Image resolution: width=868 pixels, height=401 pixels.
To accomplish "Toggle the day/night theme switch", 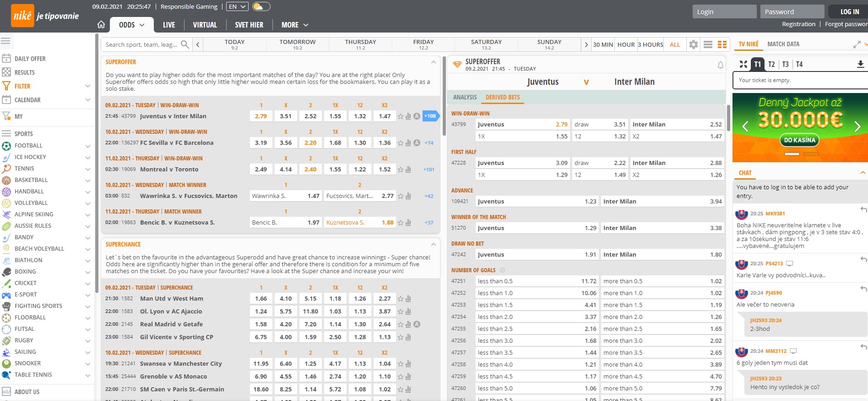I will coord(261,6).
